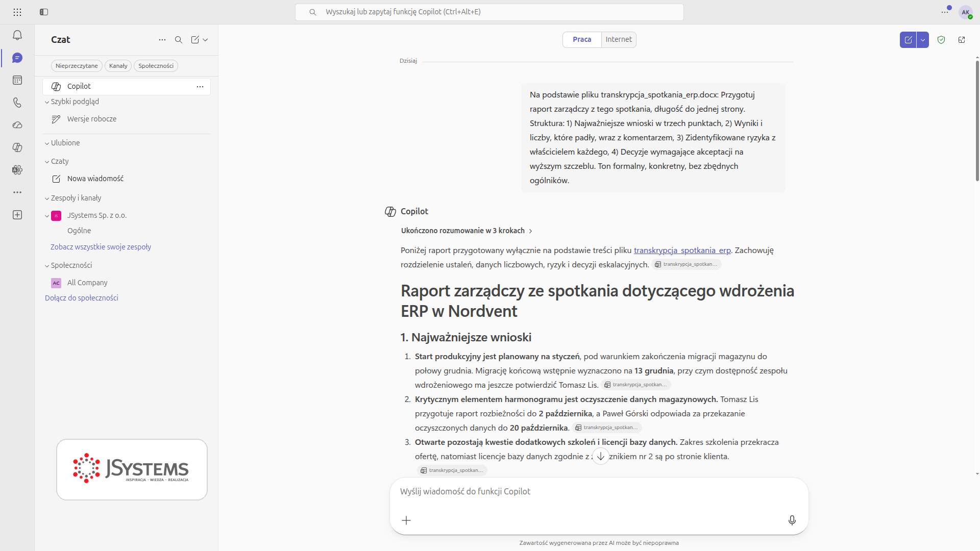Click the new Copilot chat button
Image resolution: width=980 pixels, height=551 pixels.
(908, 40)
